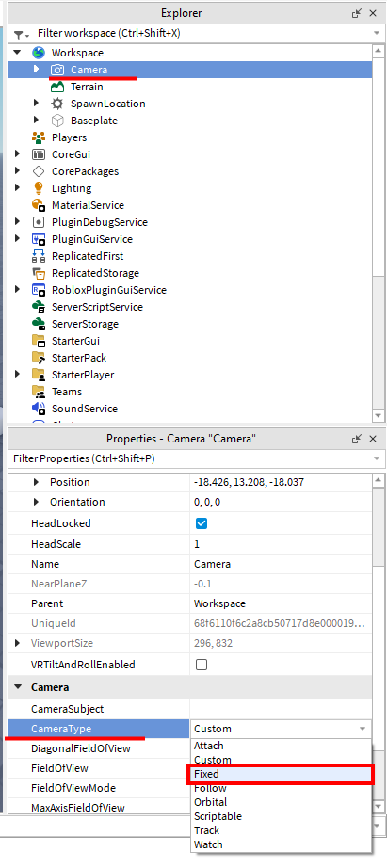Expand the StarterPlayer node

17,374
